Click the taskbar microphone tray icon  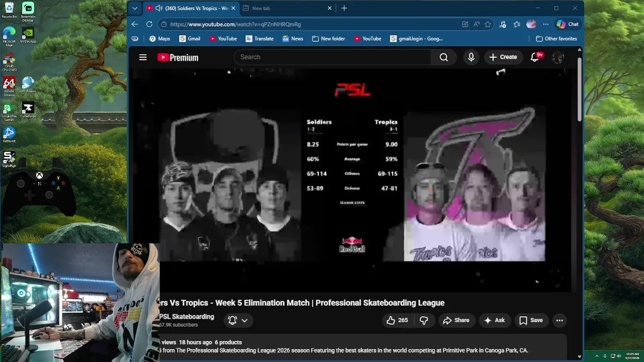click(605, 356)
